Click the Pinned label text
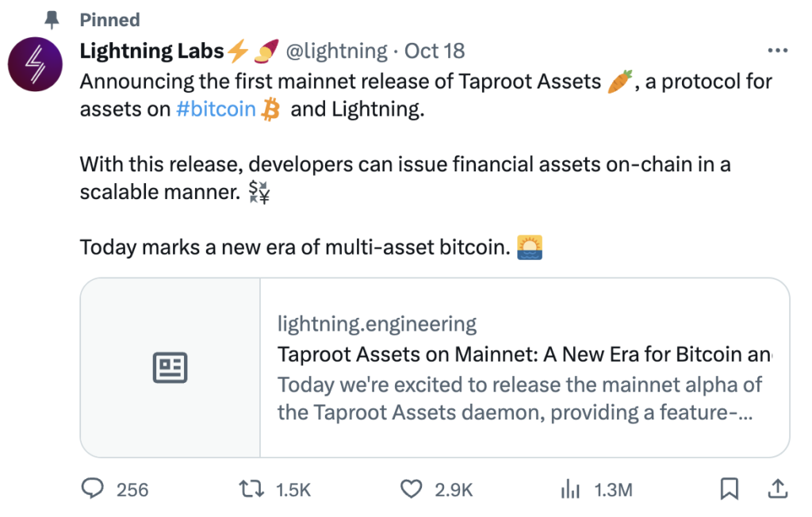This screenshot has width=812, height=517. [109, 20]
